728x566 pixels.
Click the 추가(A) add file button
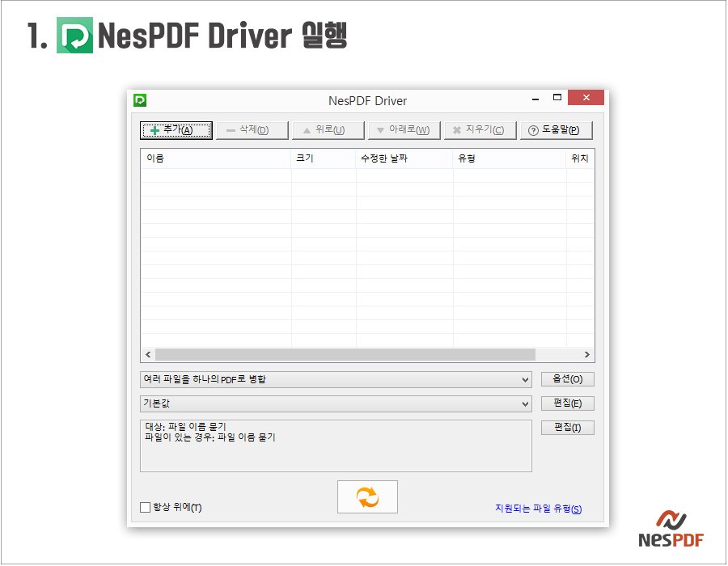[176, 130]
